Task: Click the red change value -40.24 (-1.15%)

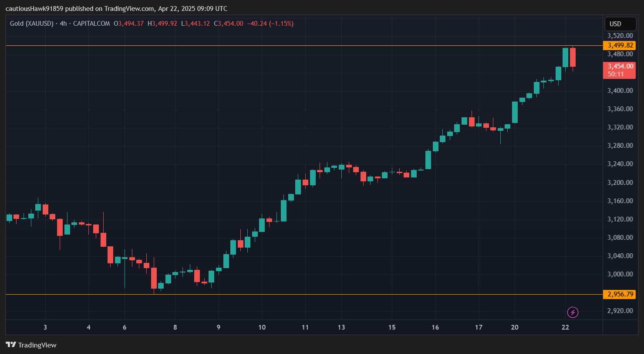Action: click(270, 24)
